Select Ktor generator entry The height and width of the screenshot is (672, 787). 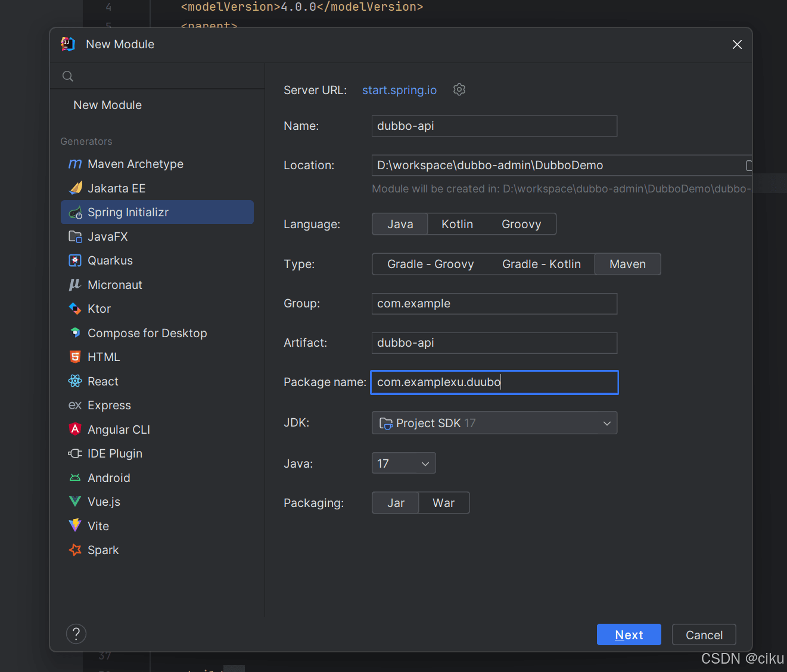point(157,309)
